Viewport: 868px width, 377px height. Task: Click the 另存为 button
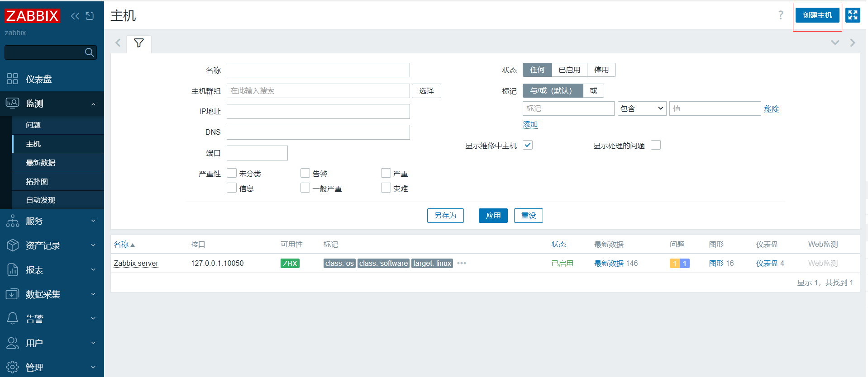click(x=445, y=216)
